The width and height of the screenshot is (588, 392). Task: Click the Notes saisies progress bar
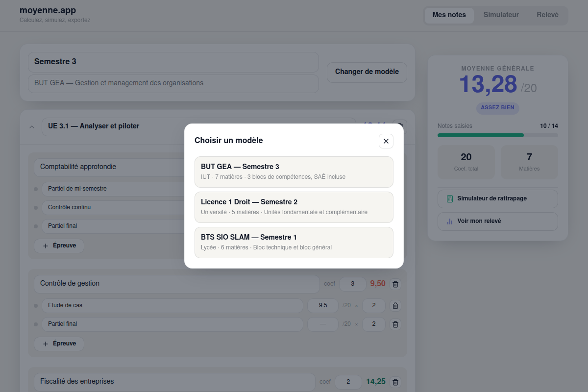(498, 135)
